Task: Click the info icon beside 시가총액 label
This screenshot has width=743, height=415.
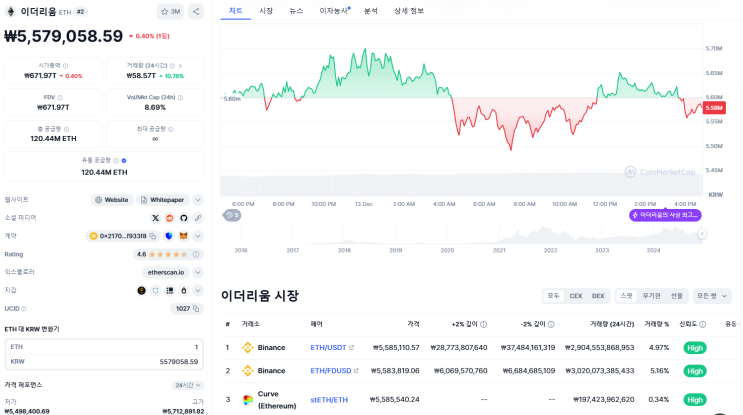Action: coord(65,66)
